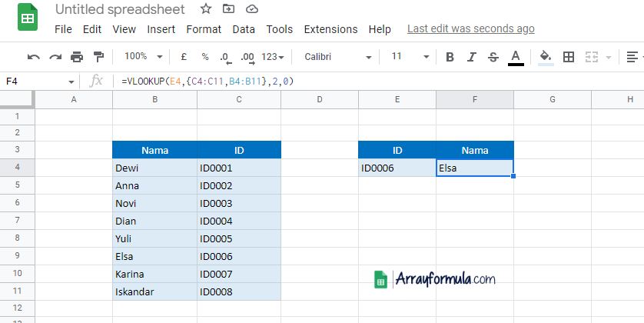Open the Calibri font dropdown

[337, 57]
